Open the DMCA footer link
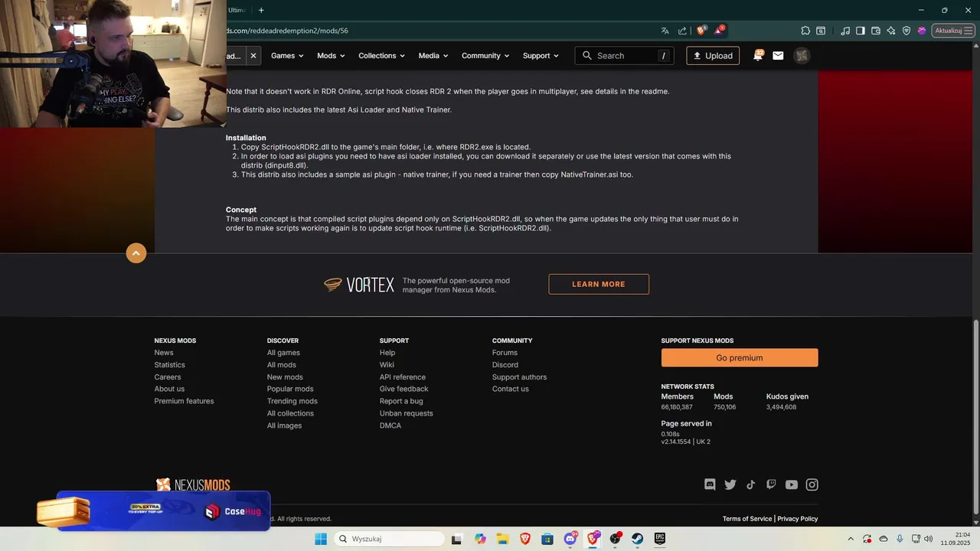The width and height of the screenshot is (980, 551). coord(390,425)
